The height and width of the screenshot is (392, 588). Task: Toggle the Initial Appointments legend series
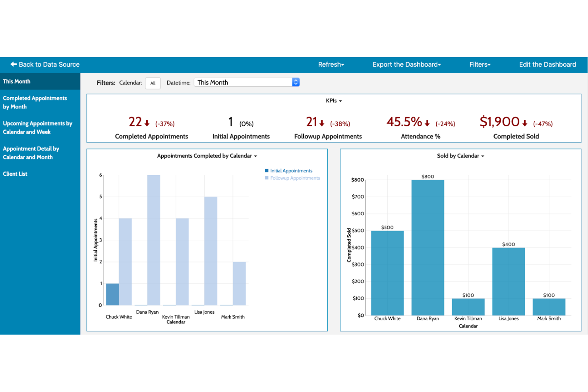289,170
